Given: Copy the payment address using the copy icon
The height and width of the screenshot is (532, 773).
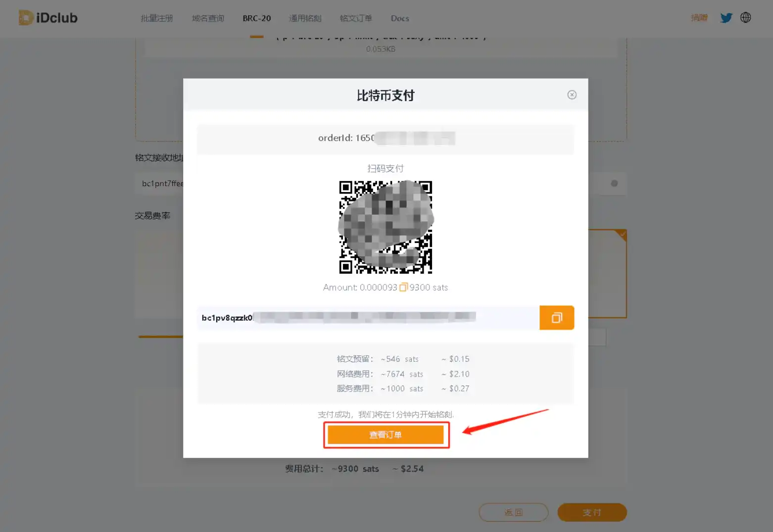Looking at the screenshot, I should click(557, 318).
